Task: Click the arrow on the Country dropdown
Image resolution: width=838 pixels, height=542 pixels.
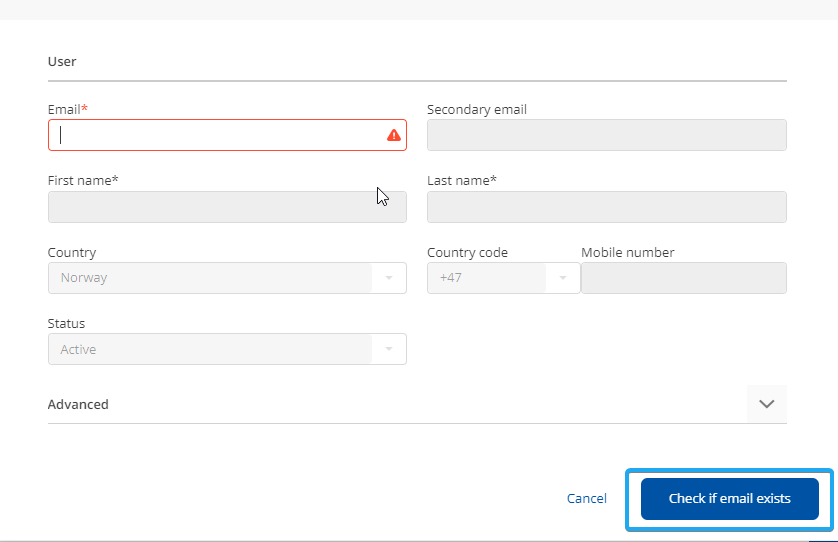Action: [389, 278]
